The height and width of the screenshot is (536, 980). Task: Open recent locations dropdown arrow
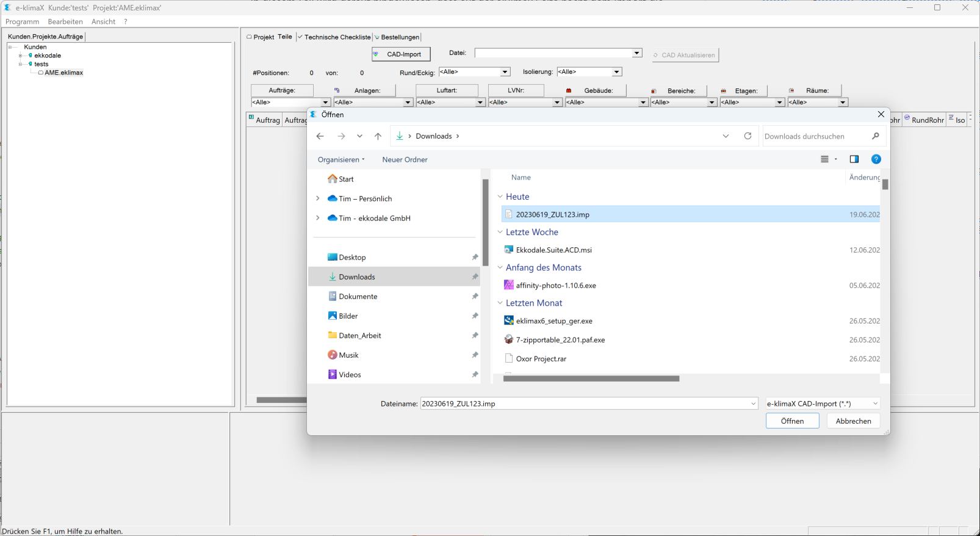(359, 136)
